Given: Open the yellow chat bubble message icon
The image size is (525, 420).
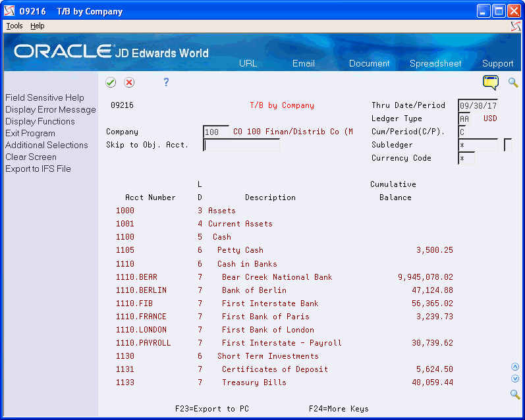Looking at the screenshot, I should point(491,82).
